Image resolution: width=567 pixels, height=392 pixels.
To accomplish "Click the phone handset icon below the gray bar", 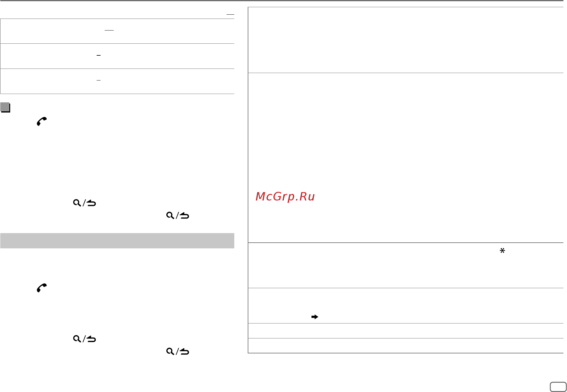I will 42,288.
